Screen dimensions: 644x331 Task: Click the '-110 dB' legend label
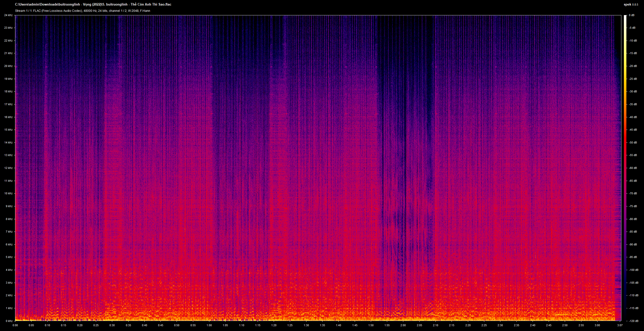point(634,295)
